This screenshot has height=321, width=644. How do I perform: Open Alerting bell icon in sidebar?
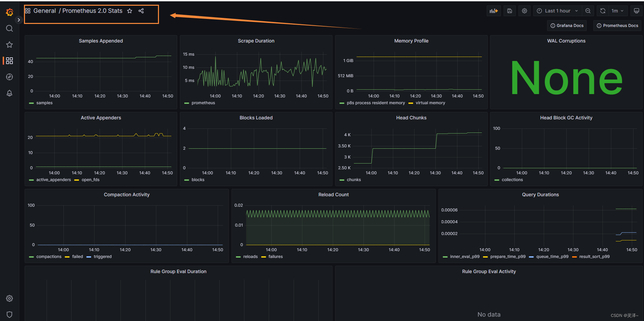(x=9, y=93)
